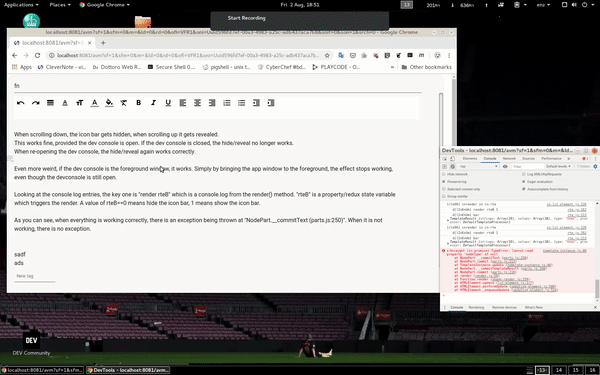Click the font family icon in editor toolbar
Image resolution: width=600 pixels, height=375 pixels.
click(x=65, y=103)
